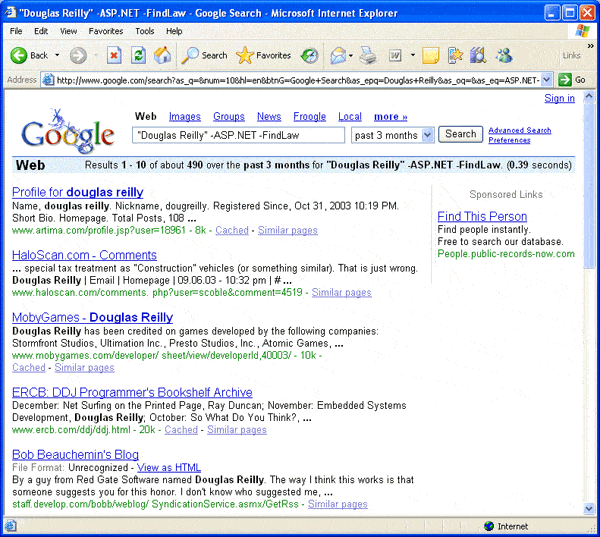The height and width of the screenshot is (537, 600).
Task: Open the Advanced Search link
Action: click(x=520, y=130)
